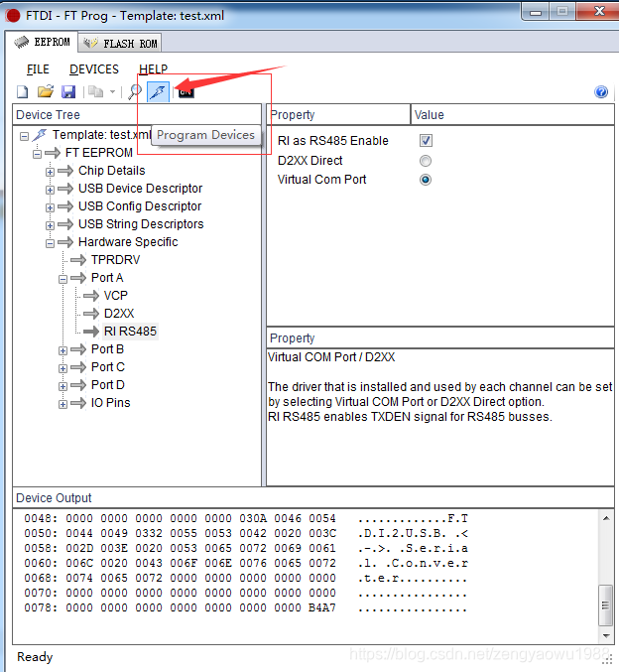Open the HELP menu

(x=153, y=69)
